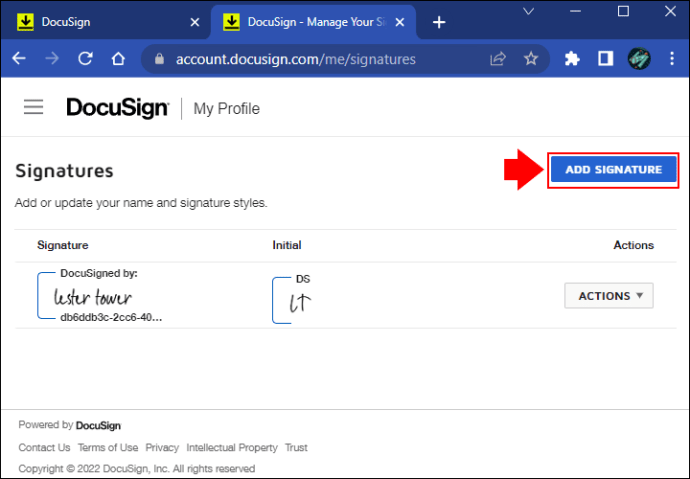Open the Trust footer link
This screenshot has width=690, height=479.
point(296,447)
